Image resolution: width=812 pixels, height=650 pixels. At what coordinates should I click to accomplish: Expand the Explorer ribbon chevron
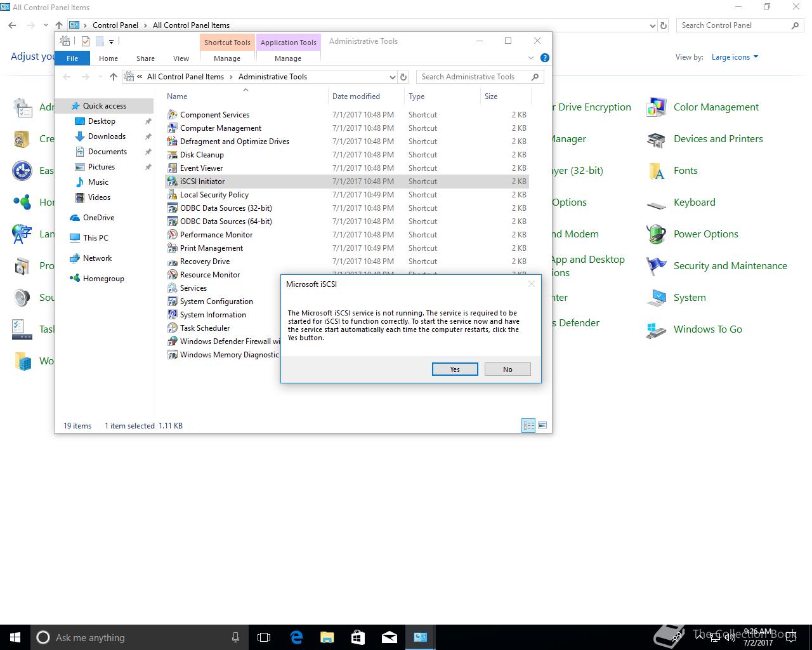coord(531,58)
